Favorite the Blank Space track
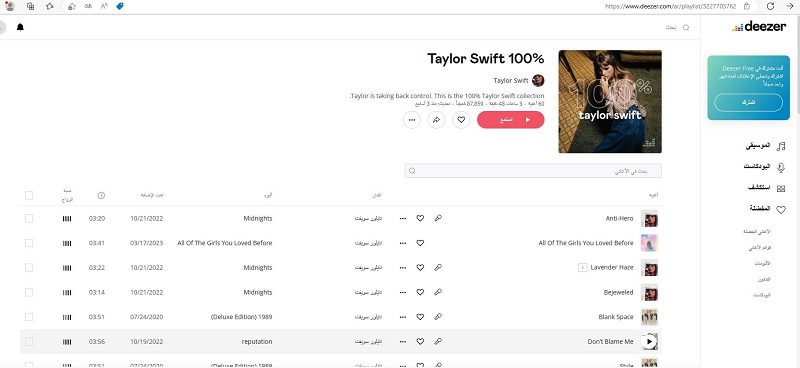The width and height of the screenshot is (800, 368). click(x=420, y=317)
